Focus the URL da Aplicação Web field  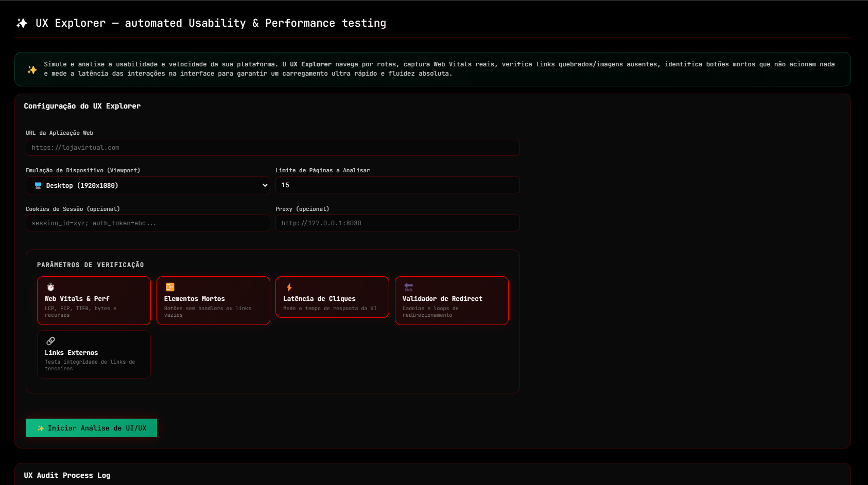pos(272,148)
